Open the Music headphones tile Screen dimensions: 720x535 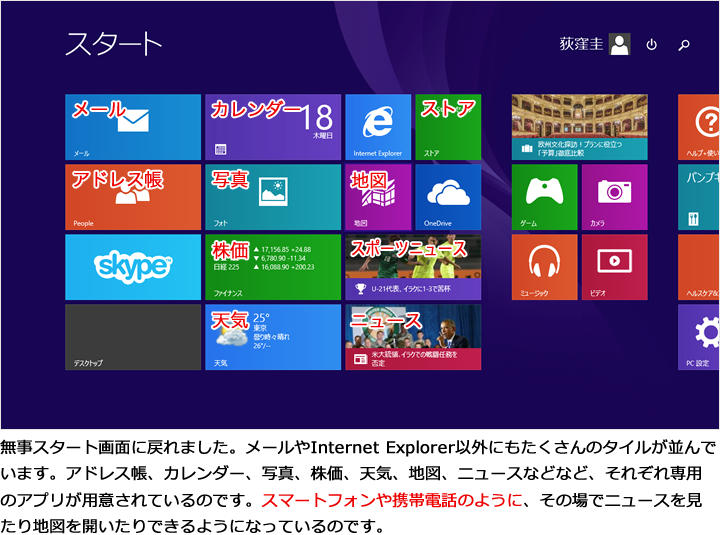tap(545, 267)
